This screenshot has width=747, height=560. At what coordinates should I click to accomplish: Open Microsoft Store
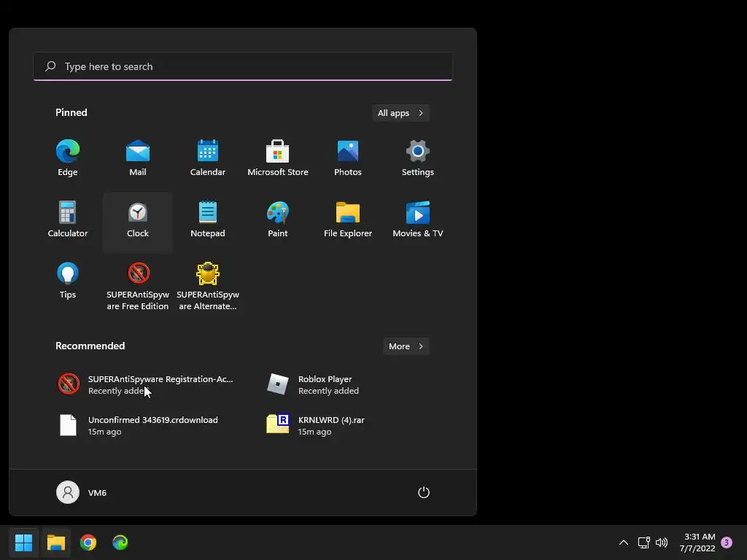point(278,158)
